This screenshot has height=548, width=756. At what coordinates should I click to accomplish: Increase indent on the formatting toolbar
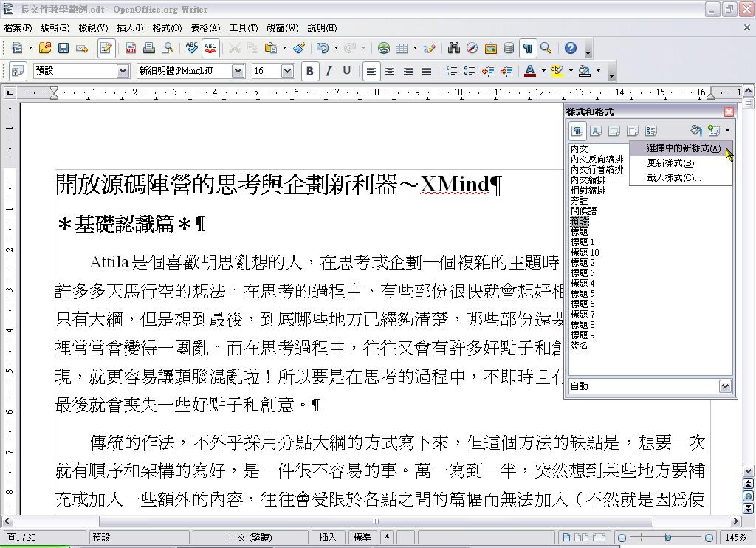[506, 72]
